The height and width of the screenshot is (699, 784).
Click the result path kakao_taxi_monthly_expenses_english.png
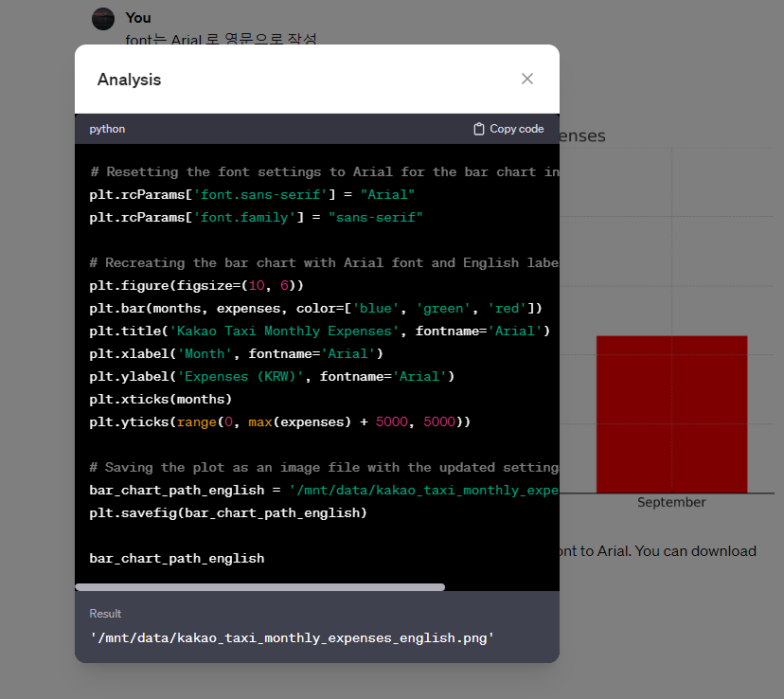[292, 638]
